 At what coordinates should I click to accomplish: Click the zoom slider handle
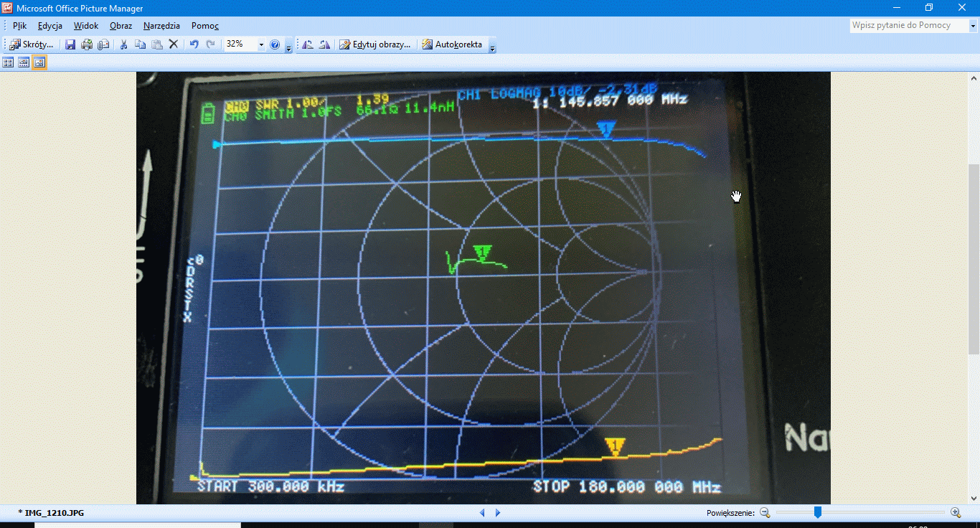(817, 512)
